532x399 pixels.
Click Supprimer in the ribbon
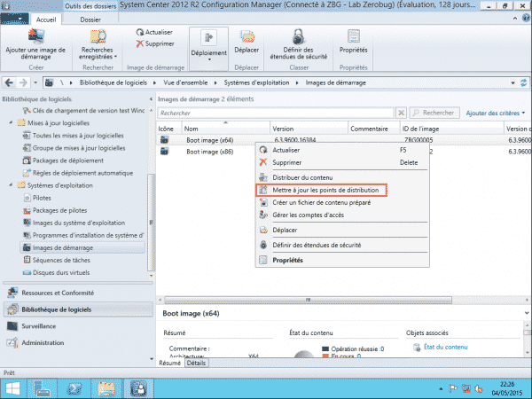pyautogui.click(x=155, y=43)
